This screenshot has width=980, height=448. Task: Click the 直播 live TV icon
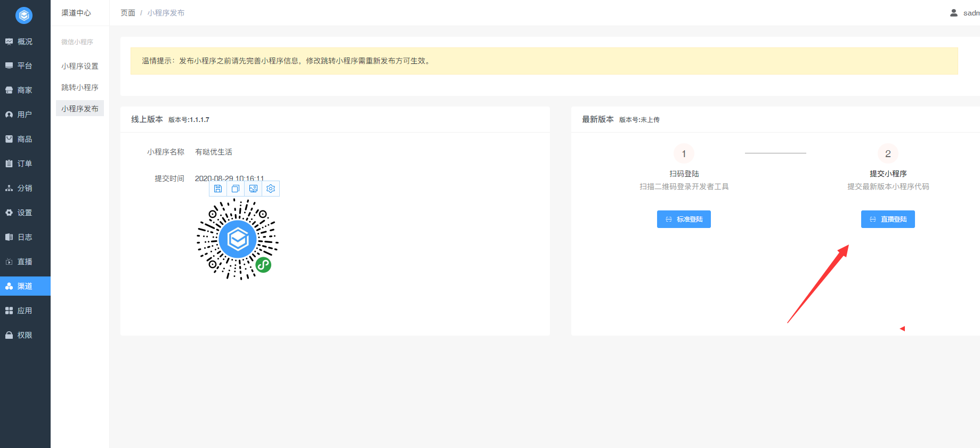click(x=9, y=262)
